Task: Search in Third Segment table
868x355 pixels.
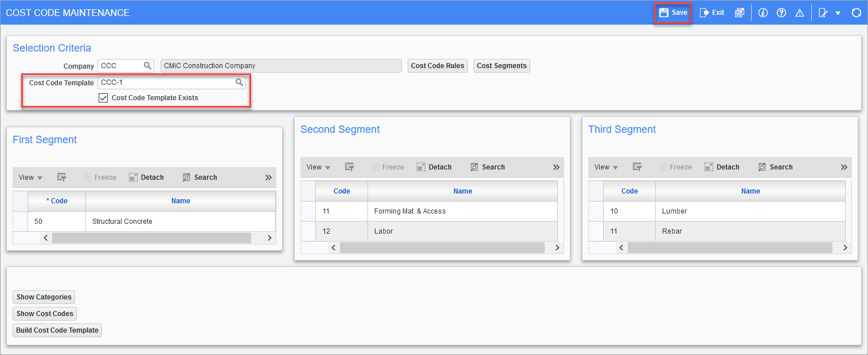Action: [776, 167]
